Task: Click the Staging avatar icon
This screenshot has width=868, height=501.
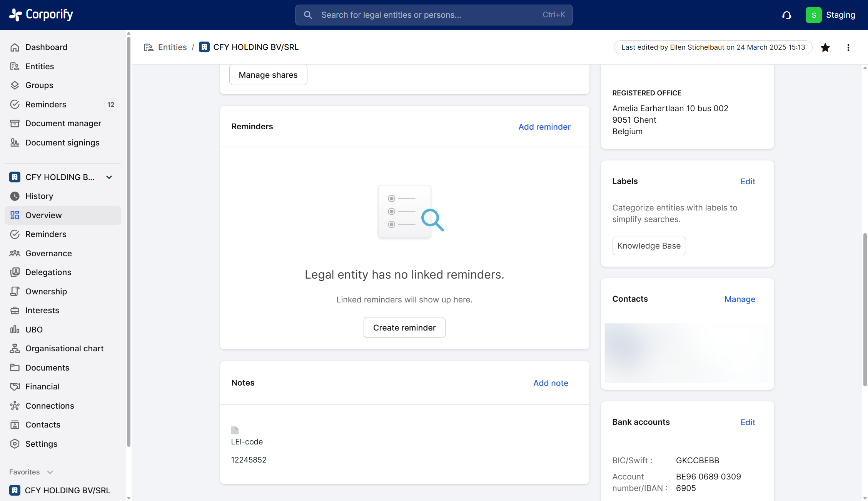Action: tap(813, 15)
